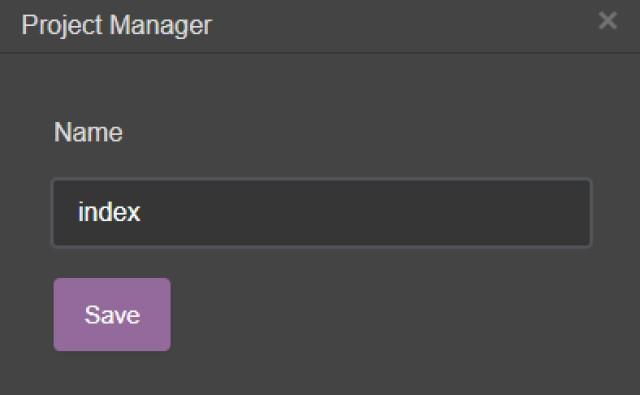Viewport: 640px width, 395px height.
Task: Focus the Name input field
Action: pos(321,213)
